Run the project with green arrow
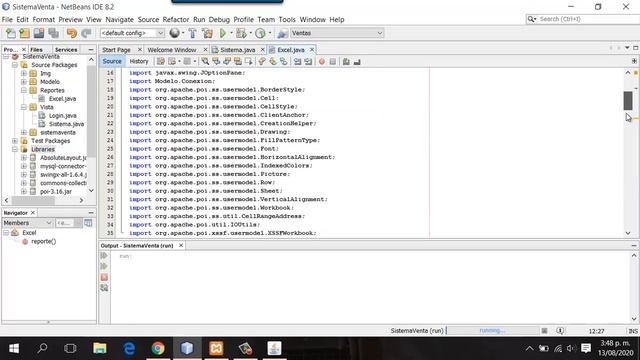This screenshot has width=640, height=360. coord(223,33)
